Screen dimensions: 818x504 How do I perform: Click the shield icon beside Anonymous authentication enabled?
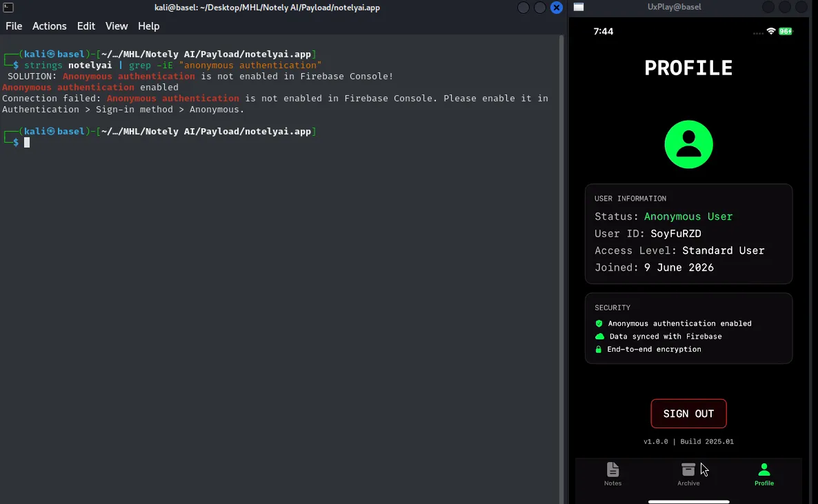click(x=599, y=323)
